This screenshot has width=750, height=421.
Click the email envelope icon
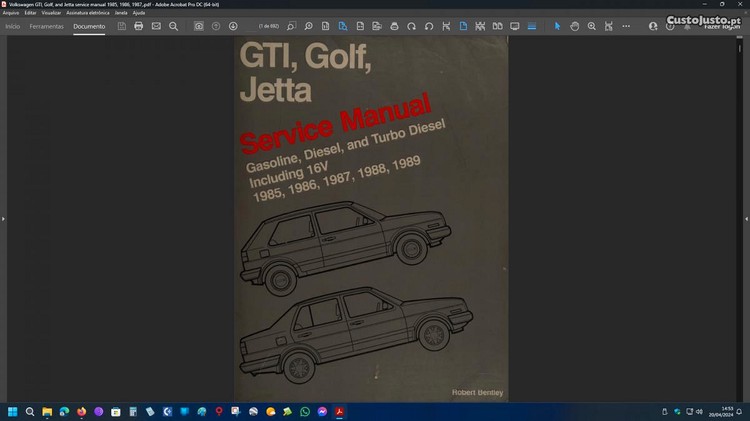coord(156,26)
